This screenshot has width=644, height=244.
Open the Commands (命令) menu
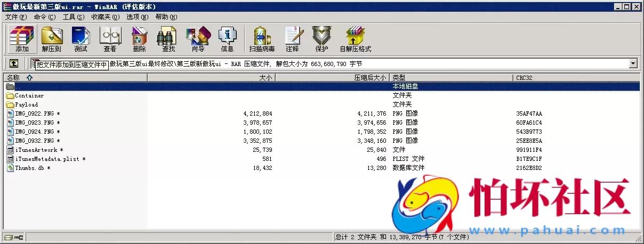[45, 17]
